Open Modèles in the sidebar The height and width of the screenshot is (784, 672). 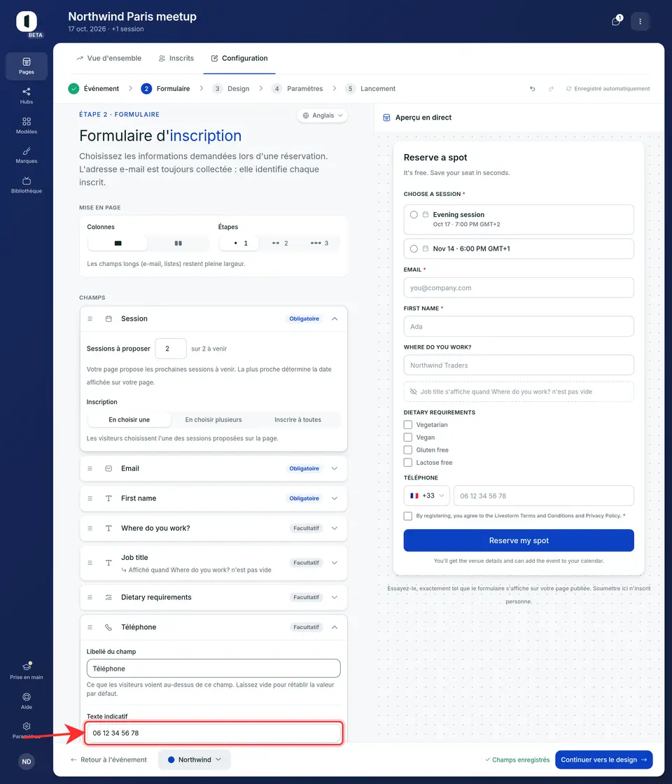click(27, 125)
